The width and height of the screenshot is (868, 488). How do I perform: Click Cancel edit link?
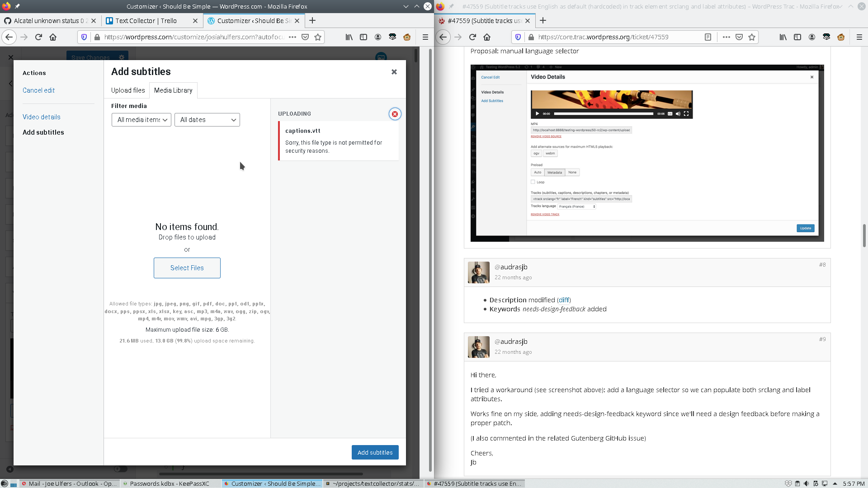(x=38, y=90)
